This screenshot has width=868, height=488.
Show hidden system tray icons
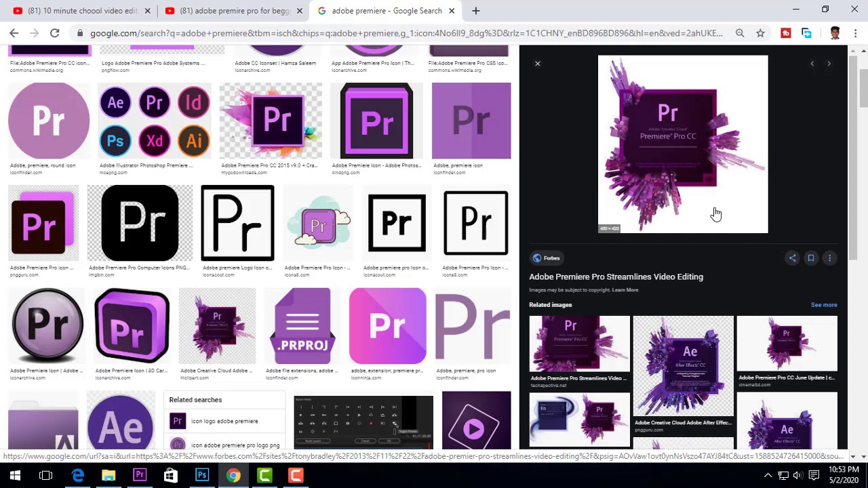click(x=768, y=475)
